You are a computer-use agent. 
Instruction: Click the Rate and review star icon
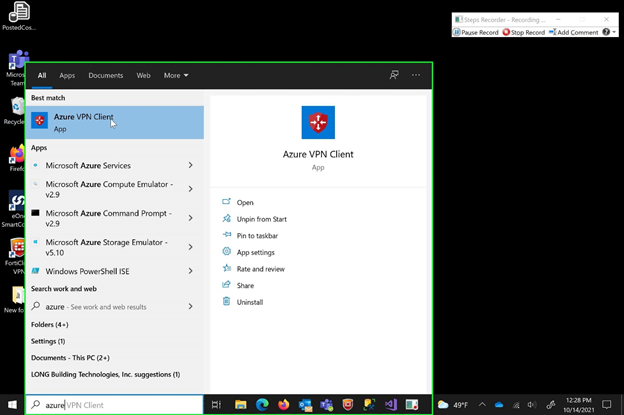(226, 268)
